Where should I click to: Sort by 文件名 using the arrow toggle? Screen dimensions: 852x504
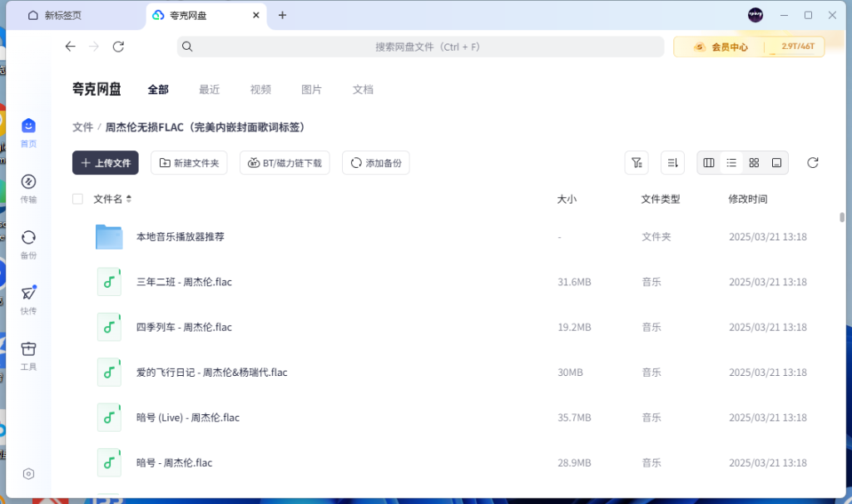[x=129, y=200]
